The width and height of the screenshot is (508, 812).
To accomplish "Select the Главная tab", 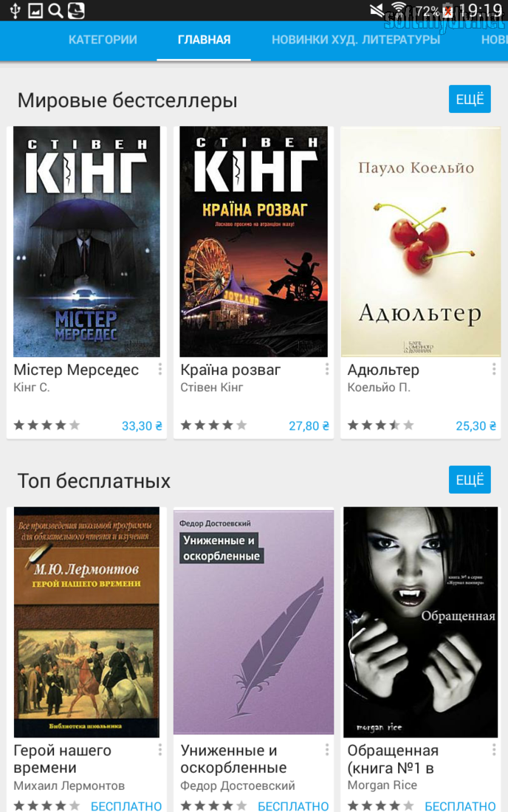I will pyautogui.click(x=204, y=40).
